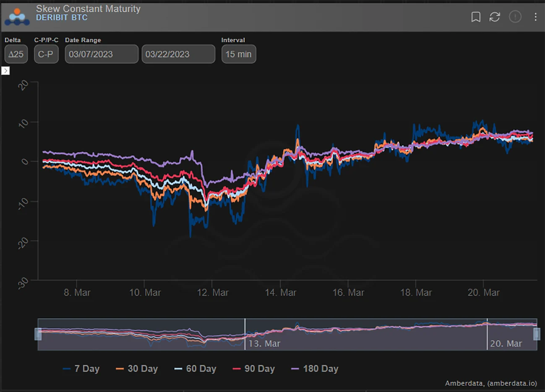Image resolution: width=545 pixels, height=392 pixels.
Task: Toggle the 30 Day series in legend
Action: coord(137,369)
